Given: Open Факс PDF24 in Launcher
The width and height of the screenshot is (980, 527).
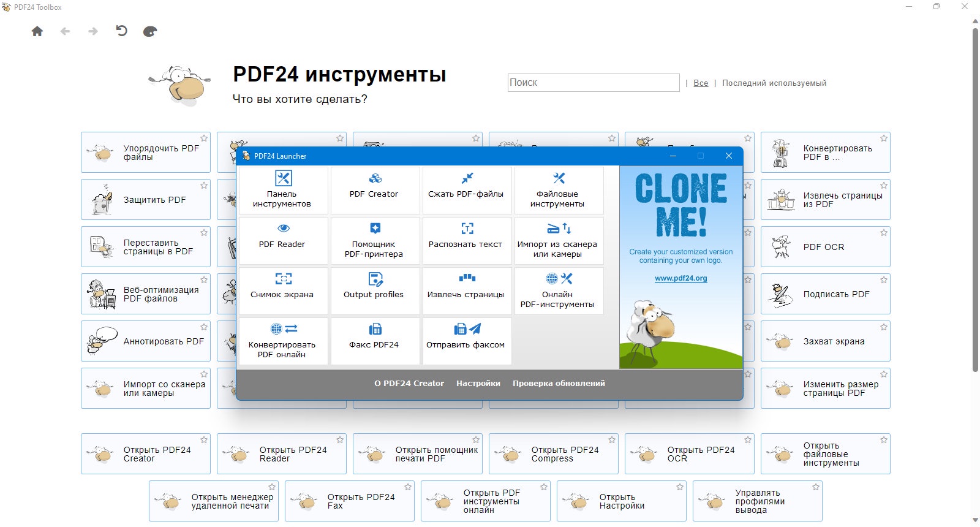Looking at the screenshot, I should point(375,341).
